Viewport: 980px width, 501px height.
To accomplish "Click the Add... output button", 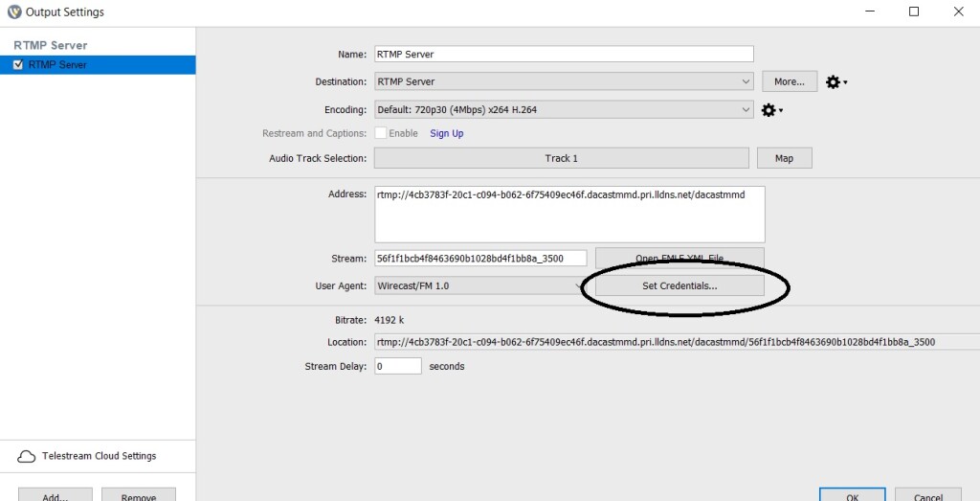I will (56, 494).
